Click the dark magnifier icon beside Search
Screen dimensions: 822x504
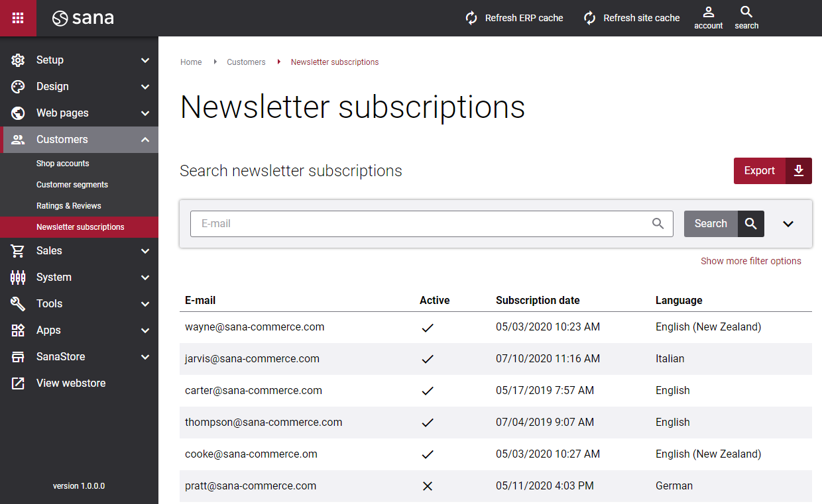pyautogui.click(x=751, y=224)
